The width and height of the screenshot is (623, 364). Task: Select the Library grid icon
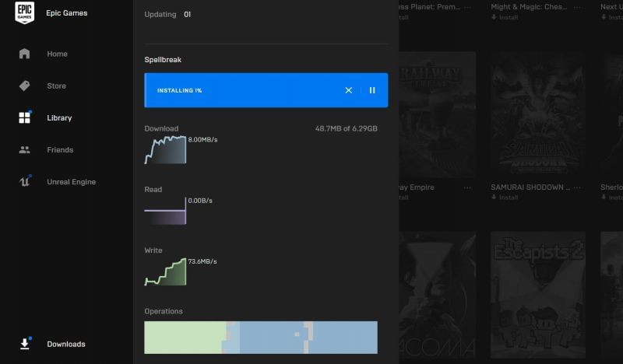[x=24, y=118]
